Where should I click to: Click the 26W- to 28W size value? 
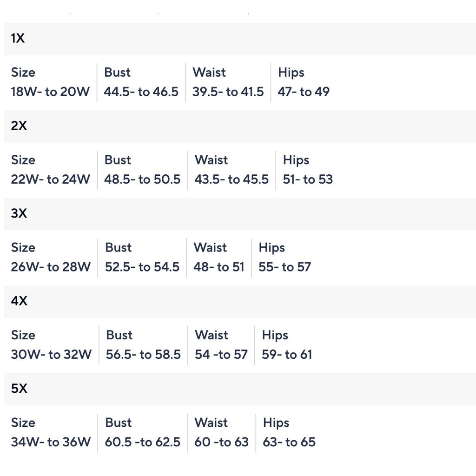coord(51,267)
